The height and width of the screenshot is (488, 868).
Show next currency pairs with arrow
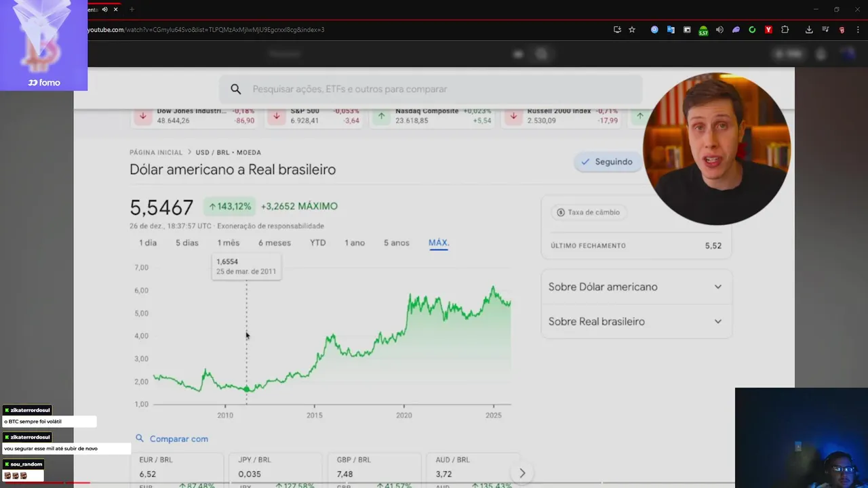pyautogui.click(x=522, y=473)
